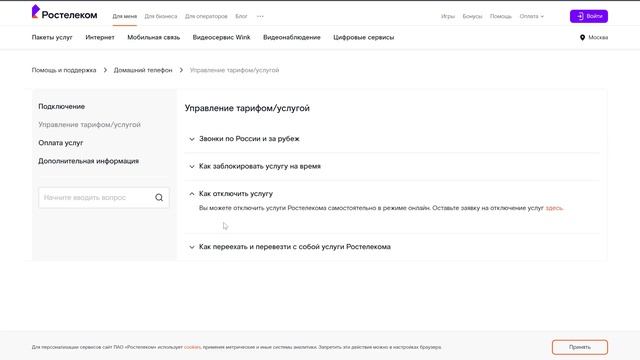Open the Оплата dropdown in the header
640x360 pixels.
(x=531, y=16)
